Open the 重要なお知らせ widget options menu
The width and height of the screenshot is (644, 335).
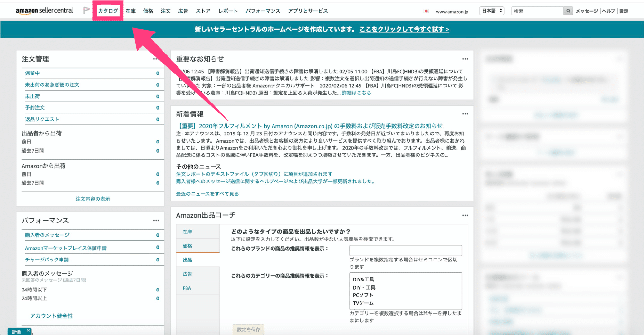(x=465, y=59)
